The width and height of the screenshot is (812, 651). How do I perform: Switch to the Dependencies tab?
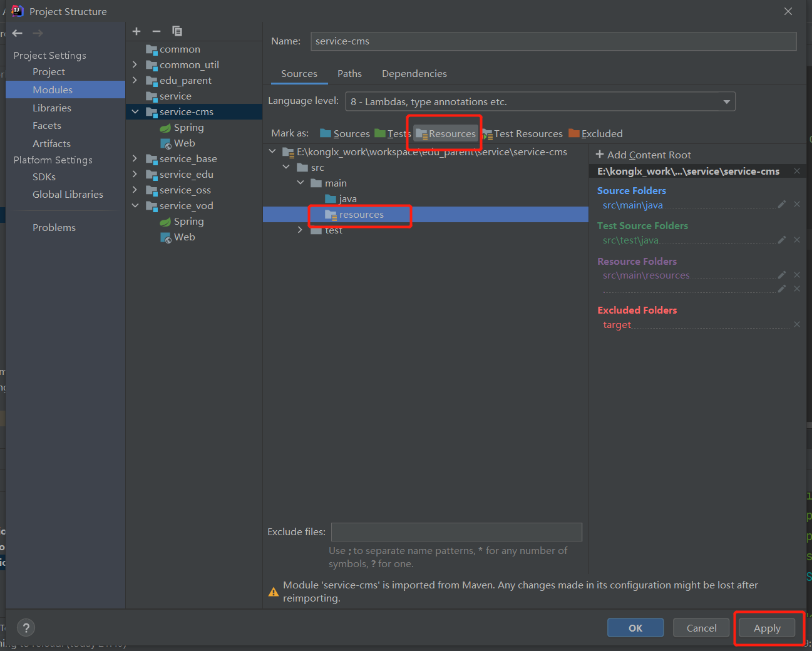click(414, 73)
